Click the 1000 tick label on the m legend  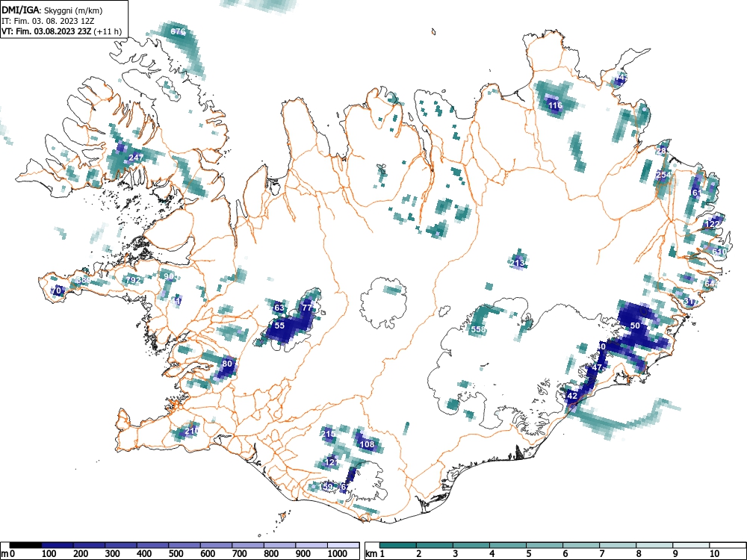point(338,554)
